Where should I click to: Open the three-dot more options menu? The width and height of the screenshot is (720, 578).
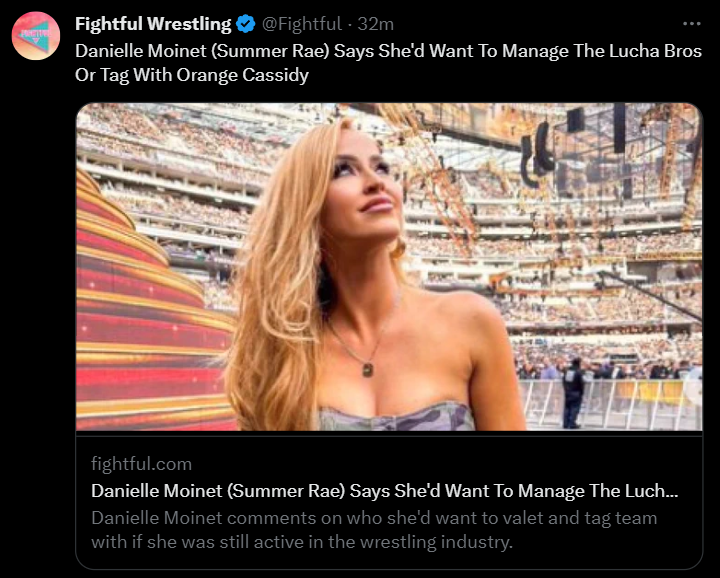[692, 23]
